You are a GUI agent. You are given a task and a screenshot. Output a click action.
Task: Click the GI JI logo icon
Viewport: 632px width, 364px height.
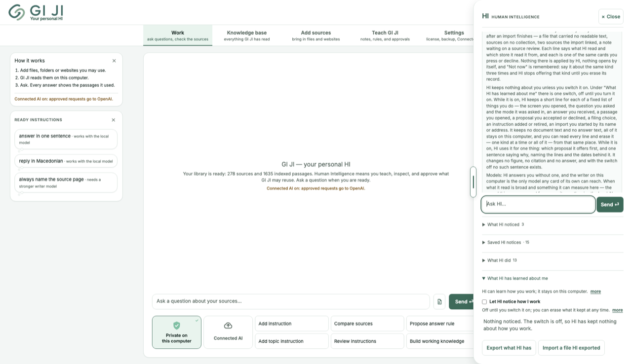tap(17, 12)
